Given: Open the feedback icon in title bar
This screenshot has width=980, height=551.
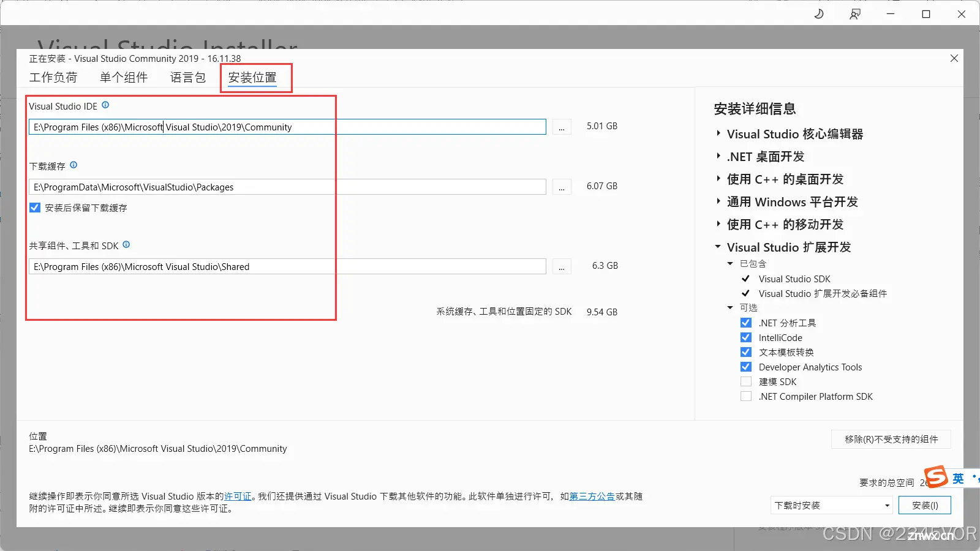Looking at the screenshot, I should point(855,13).
